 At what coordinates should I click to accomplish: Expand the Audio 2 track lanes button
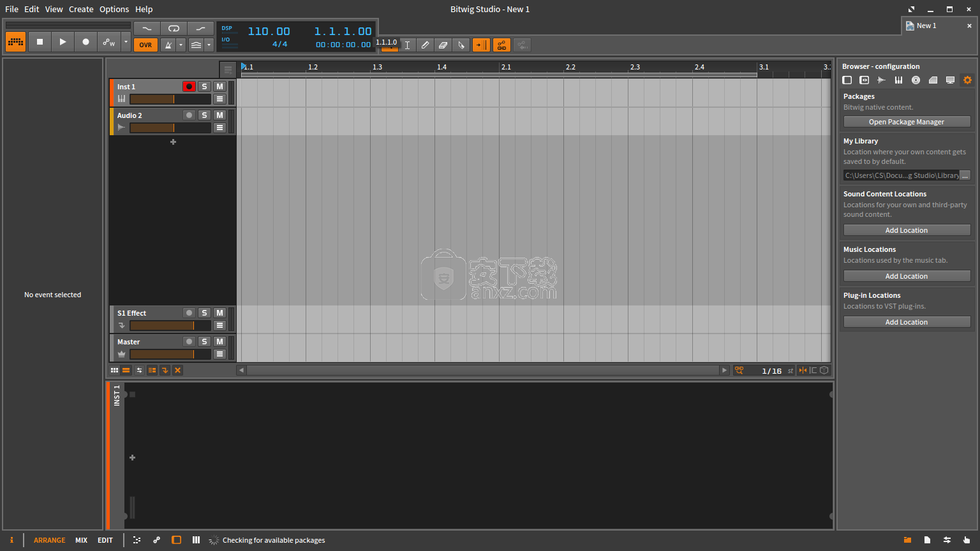(x=219, y=128)
